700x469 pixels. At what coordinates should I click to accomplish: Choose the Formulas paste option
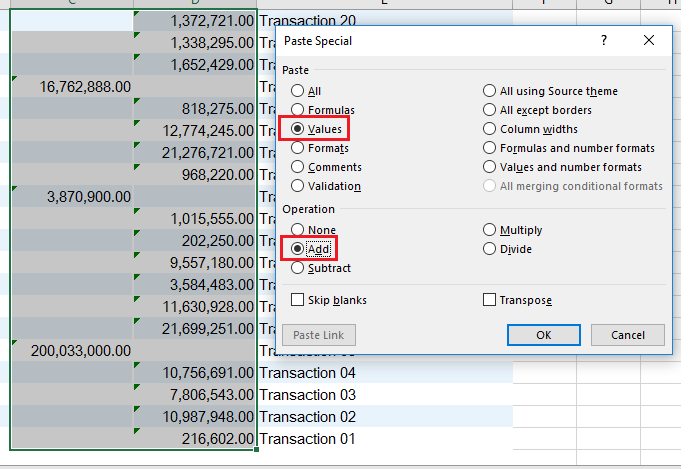[297, 111]
